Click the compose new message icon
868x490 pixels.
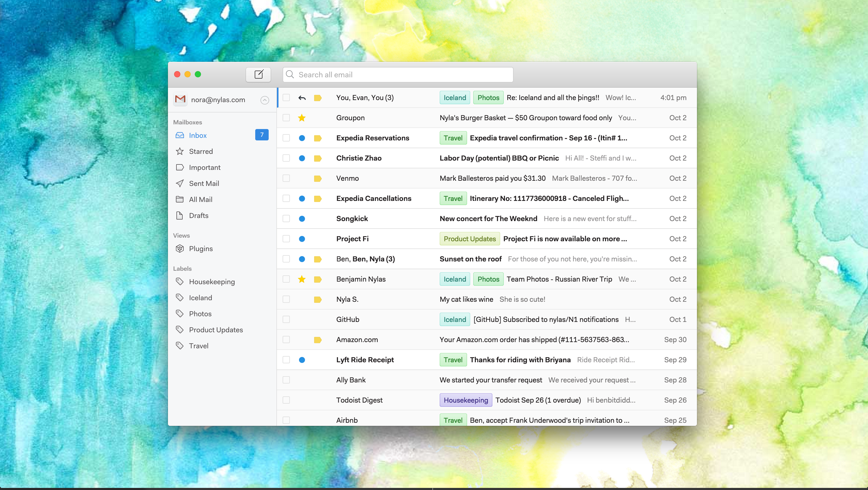tap(258, 74)
